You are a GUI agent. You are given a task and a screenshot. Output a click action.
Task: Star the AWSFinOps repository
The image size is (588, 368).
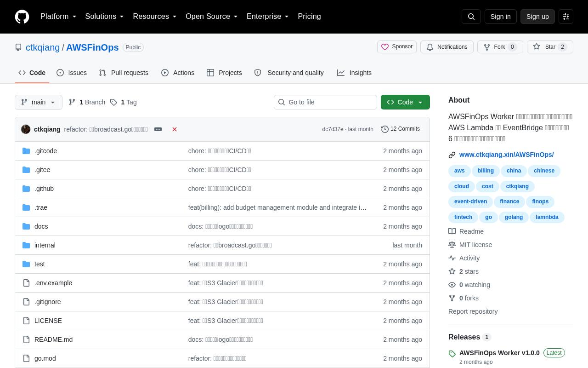(x=550, y=47)
